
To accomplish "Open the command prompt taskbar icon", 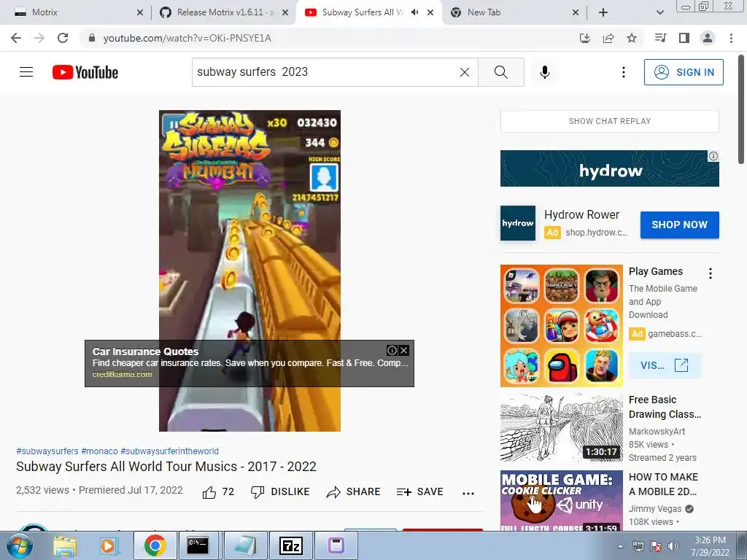I will 197,545.
